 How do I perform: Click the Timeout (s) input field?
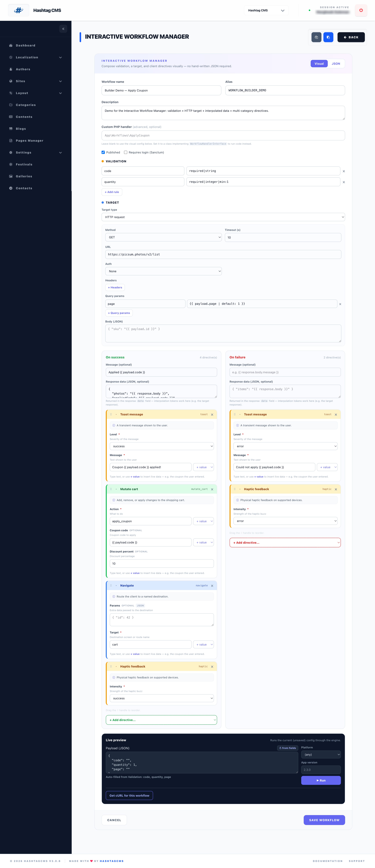[283, 238]
